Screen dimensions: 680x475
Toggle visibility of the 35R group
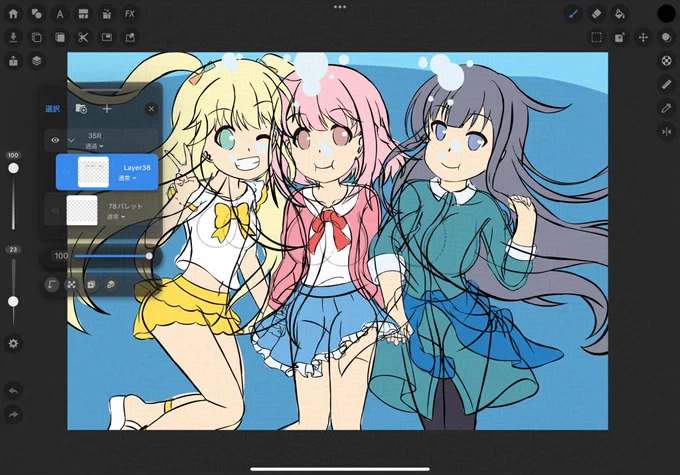point(55,140)
